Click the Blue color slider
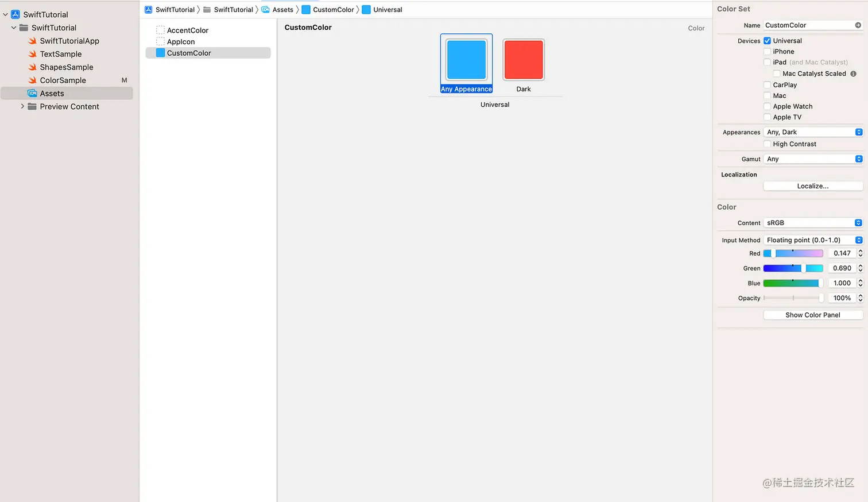868x502 pixels. [793, 283]
